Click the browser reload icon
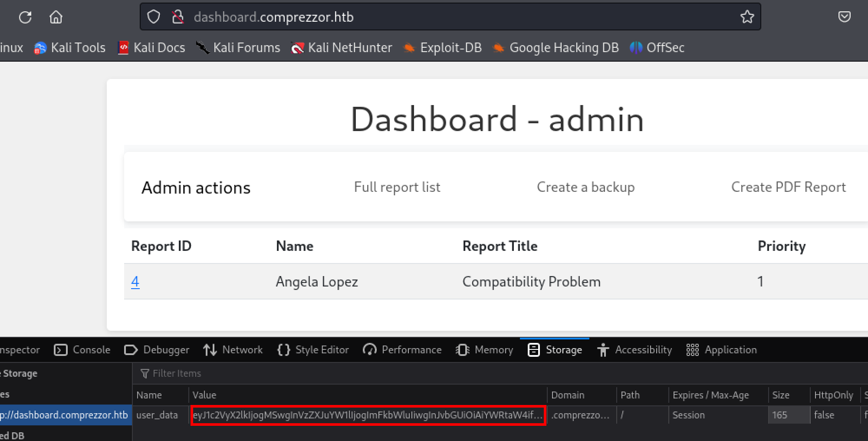This screenshot has height=441, width=868. pos(25,17)
